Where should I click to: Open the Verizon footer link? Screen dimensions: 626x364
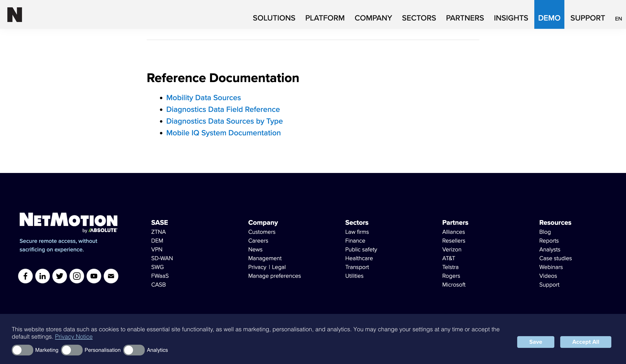click(x=452, y=249)
